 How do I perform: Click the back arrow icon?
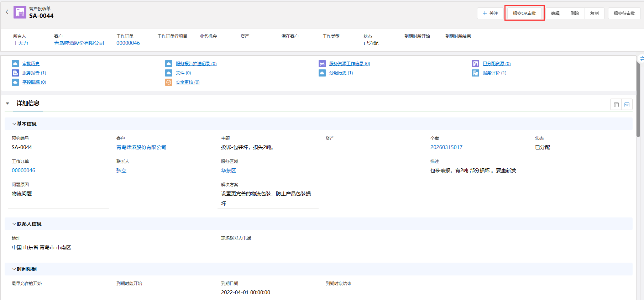point(7,12)
